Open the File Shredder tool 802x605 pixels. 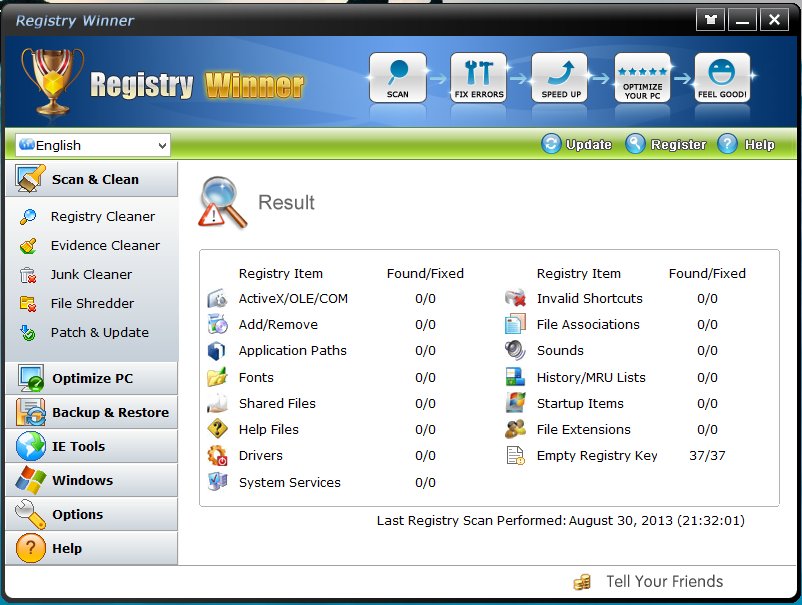(90, 303)
